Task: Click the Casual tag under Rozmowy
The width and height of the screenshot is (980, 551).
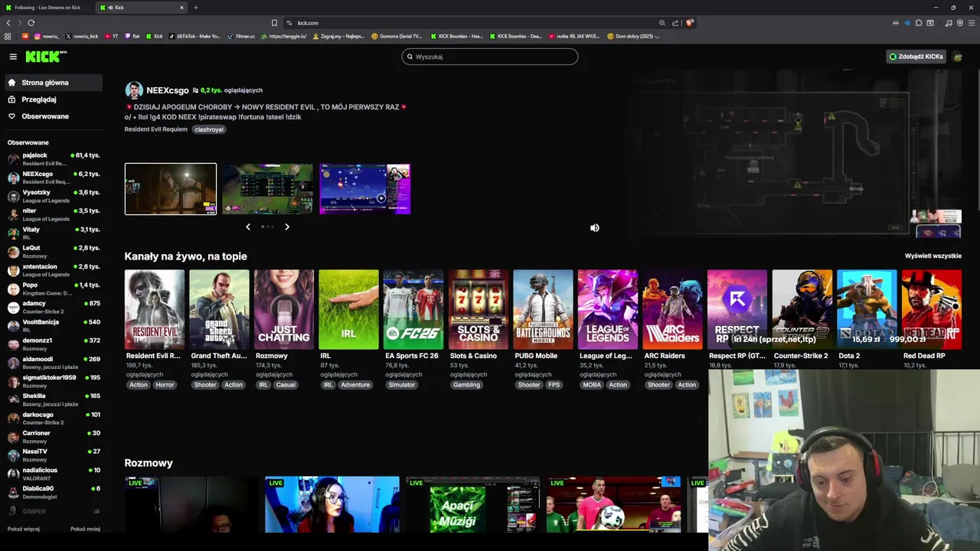Action: pos(286,385)
